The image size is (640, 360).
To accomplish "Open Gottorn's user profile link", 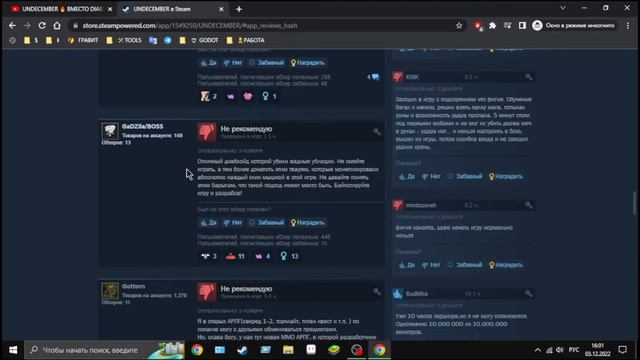I will [133, 287].
